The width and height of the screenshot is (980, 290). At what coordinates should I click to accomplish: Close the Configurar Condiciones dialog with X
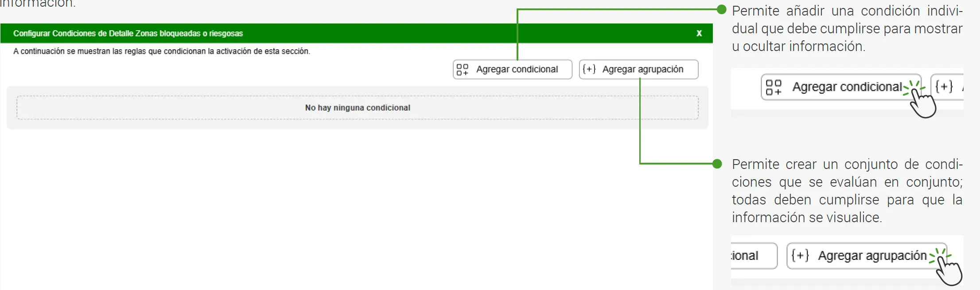[x=699, y=33]
